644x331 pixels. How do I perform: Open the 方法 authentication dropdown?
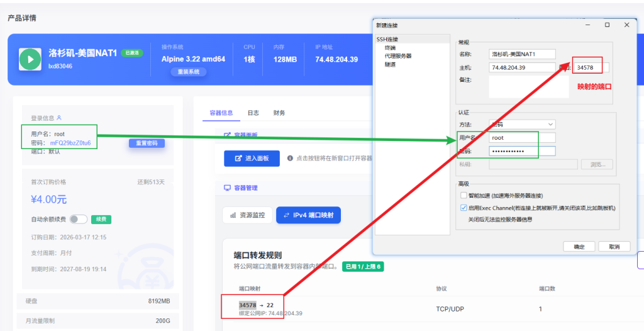coord(522,125)
